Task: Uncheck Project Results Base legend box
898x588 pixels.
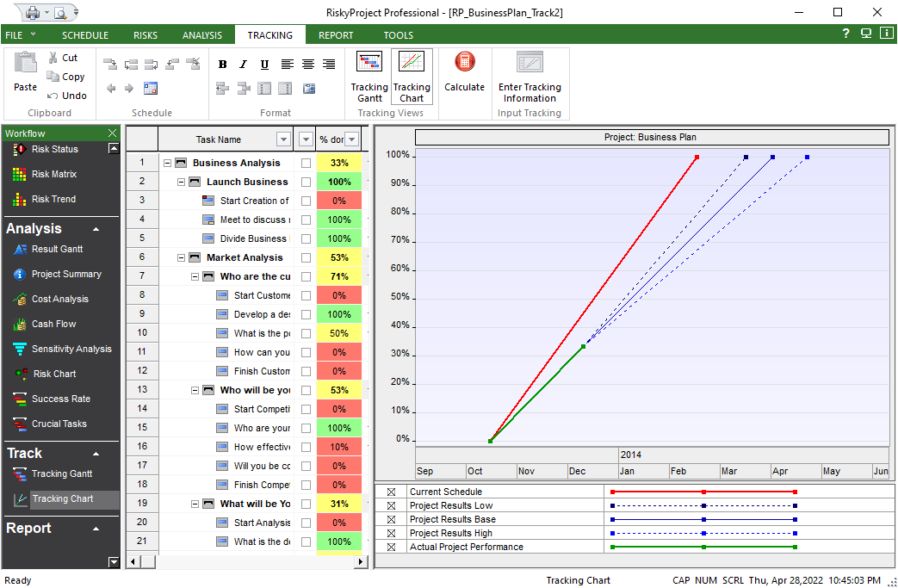Action: (391, 519)
